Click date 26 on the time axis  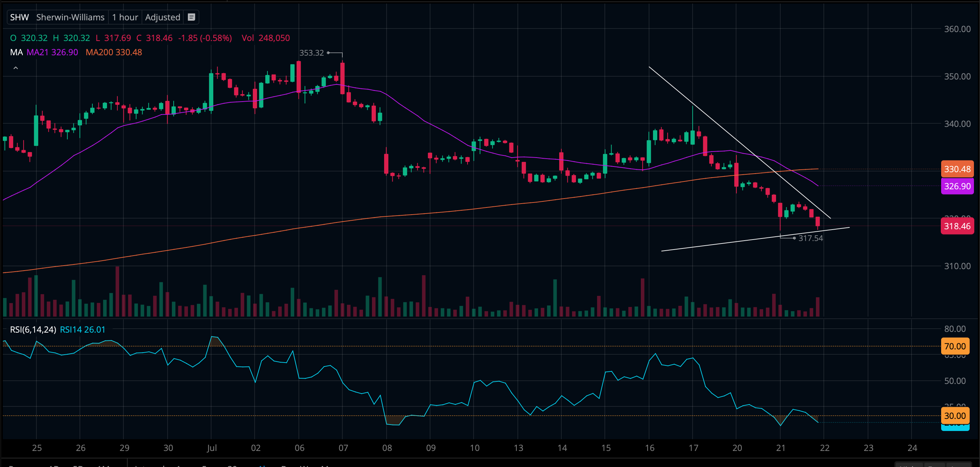pos(81,448)
